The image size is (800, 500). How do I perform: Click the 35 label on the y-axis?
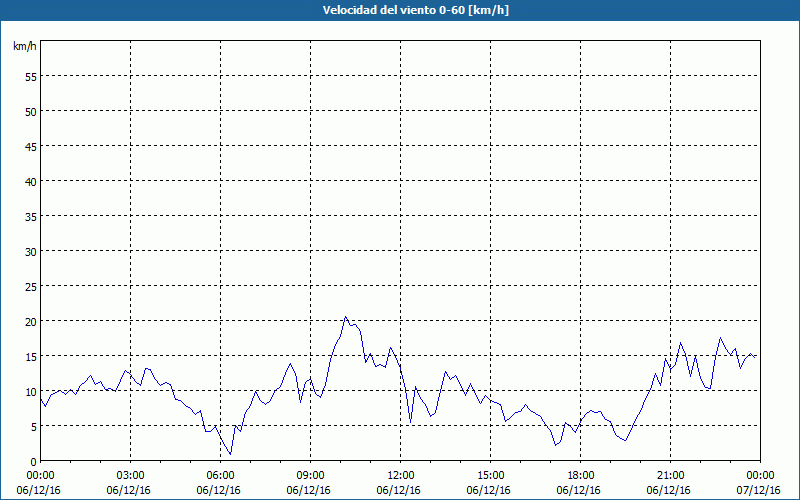click(x=31, y=217)
